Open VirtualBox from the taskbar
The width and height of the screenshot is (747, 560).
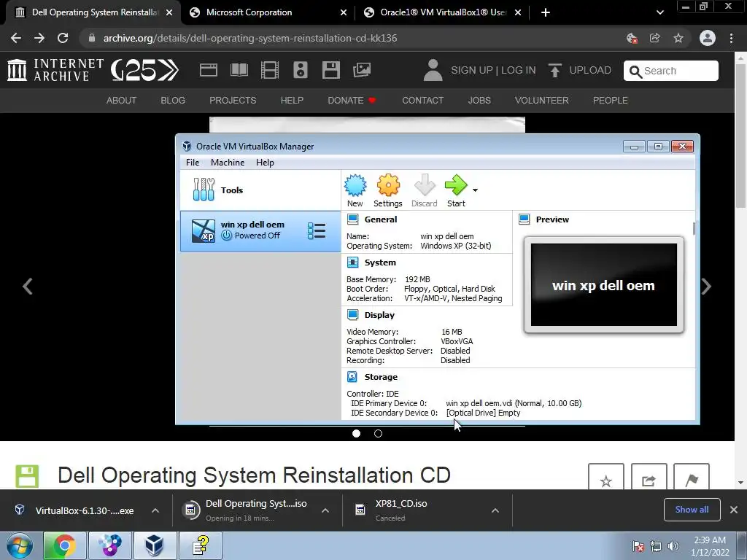tap(155, 545)
